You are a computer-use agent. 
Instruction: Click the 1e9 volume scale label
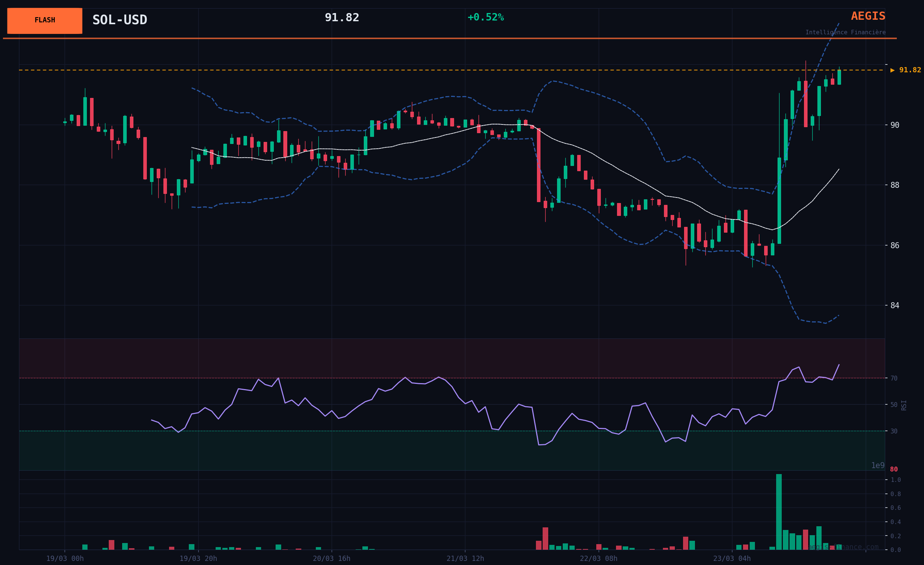click(x=877, y=465)
